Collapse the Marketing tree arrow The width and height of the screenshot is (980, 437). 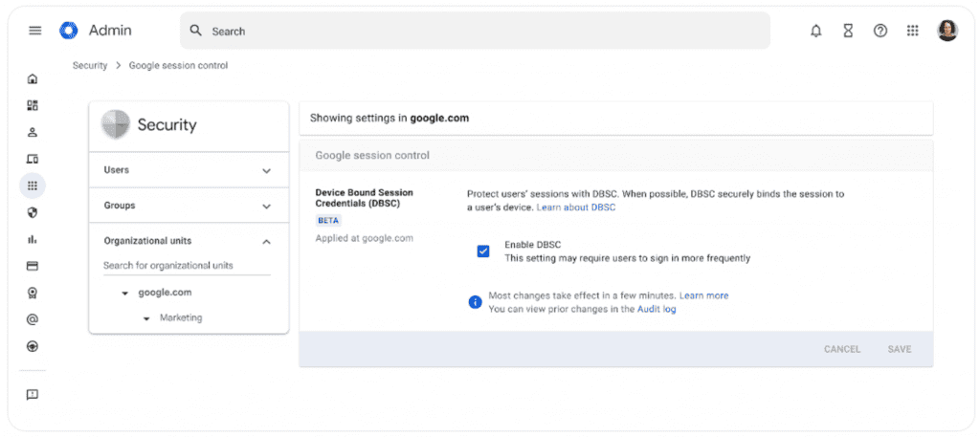(146, 318)
